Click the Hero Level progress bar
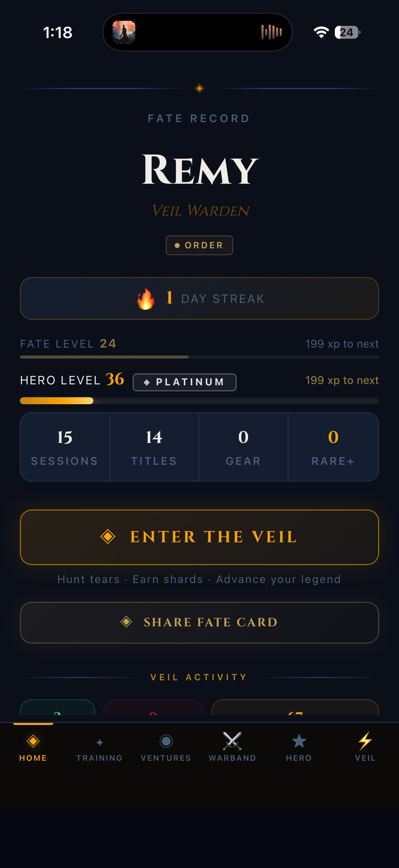 pos(199,401)
